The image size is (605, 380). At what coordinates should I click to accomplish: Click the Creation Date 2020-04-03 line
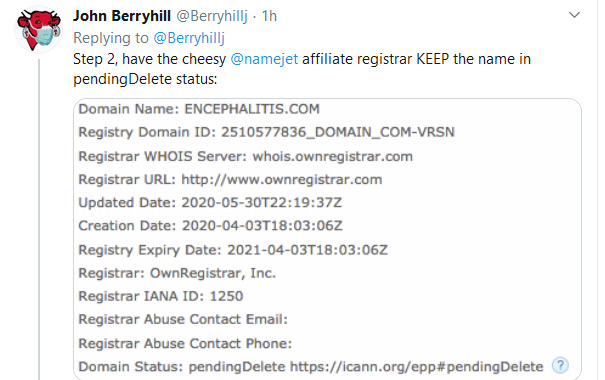211,226
